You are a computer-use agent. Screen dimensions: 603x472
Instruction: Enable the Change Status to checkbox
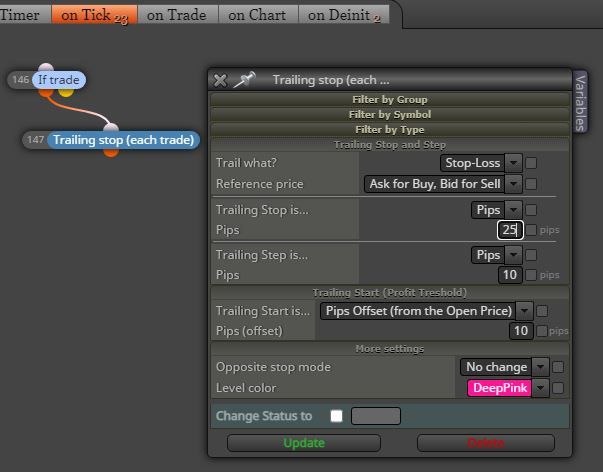point(336,416)
